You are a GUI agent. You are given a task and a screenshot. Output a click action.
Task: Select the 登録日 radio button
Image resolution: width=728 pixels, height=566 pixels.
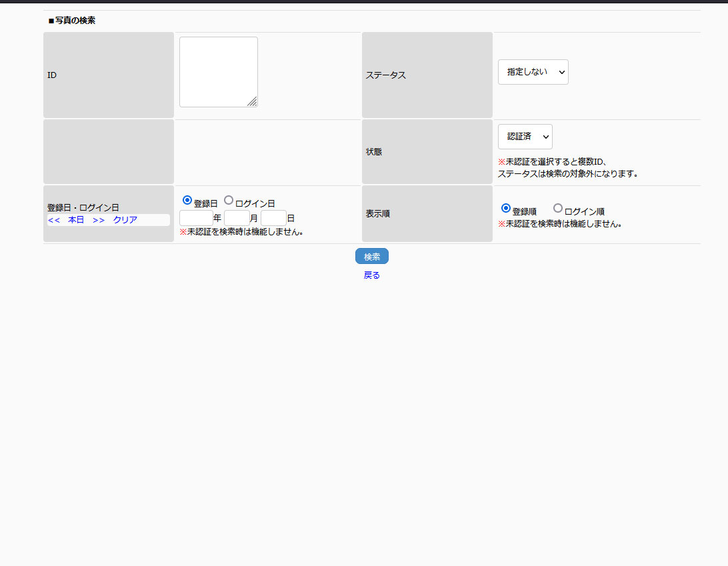[x=187, y=200]
